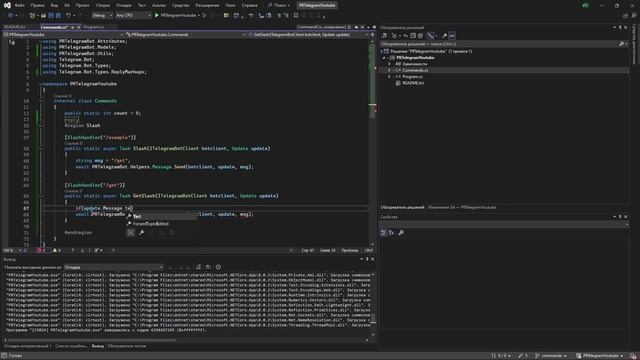Click navigate-down arrow in editor footer
Image resolution: width=640 pixels, height=360 pixels.
(82, 250)
